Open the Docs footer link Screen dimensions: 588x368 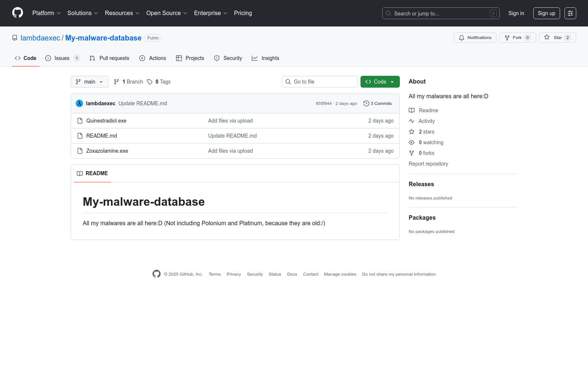point(292,274)
